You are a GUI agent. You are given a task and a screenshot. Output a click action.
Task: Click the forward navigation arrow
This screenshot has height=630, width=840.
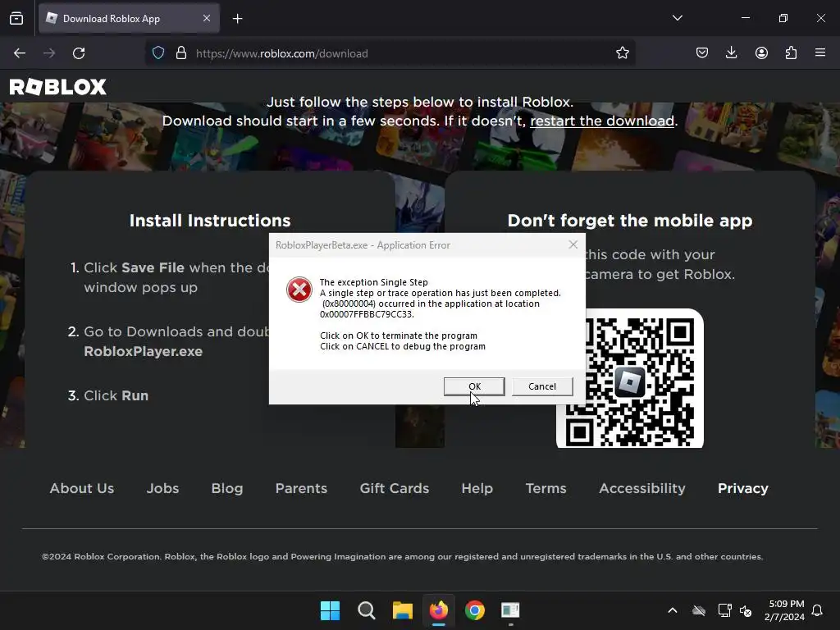pos(49,53)
